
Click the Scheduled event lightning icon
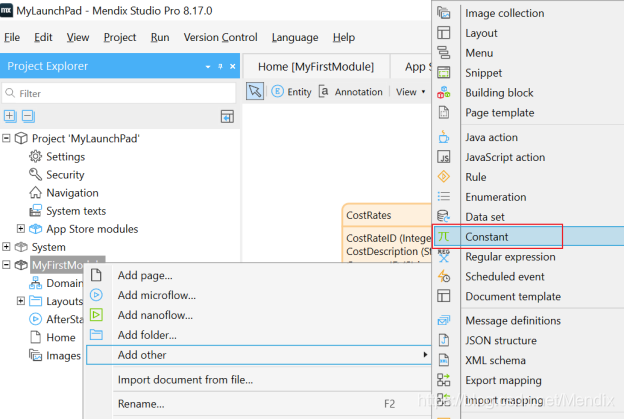pos(444,276)
